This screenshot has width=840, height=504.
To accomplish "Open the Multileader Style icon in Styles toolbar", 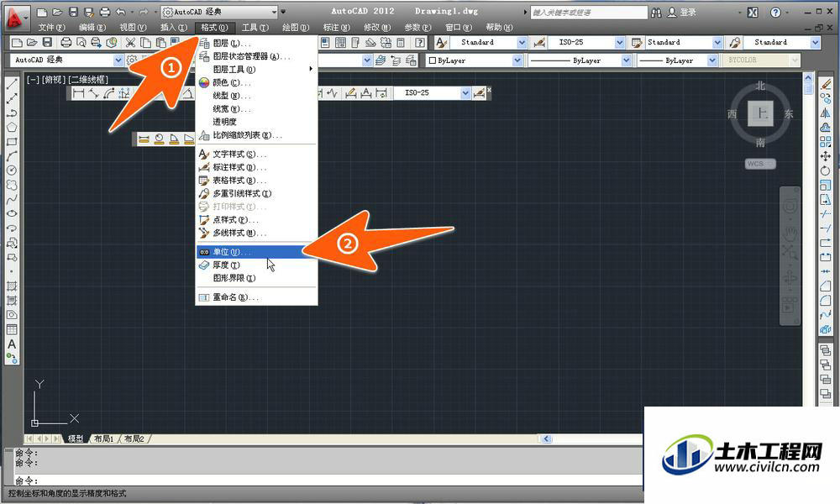I will [x=735, y=42].
